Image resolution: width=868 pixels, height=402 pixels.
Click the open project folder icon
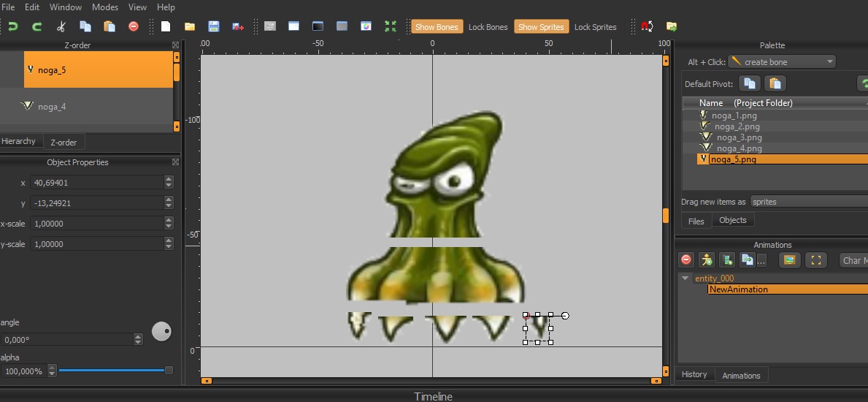coord(190,26)
